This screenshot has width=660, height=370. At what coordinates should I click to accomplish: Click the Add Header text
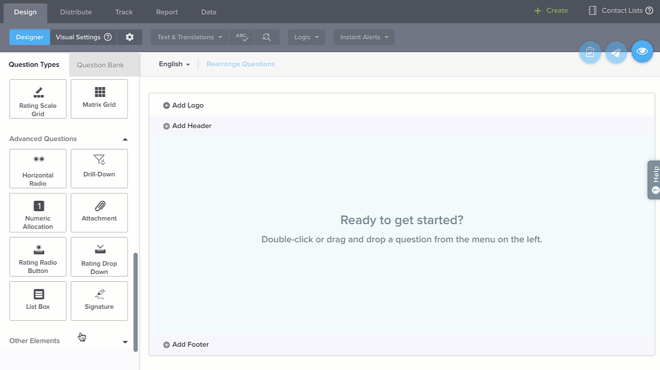[x=192, y=125]
